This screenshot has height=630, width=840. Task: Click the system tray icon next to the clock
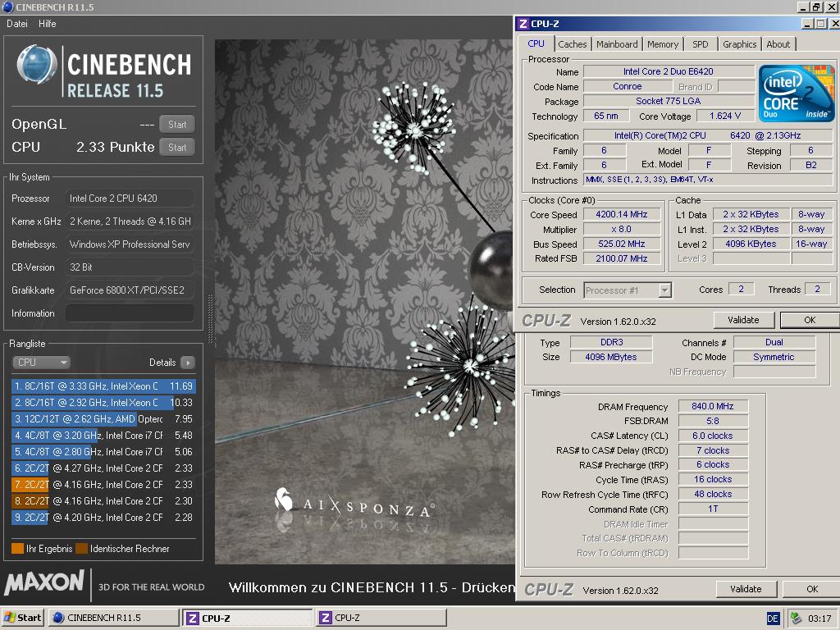point(796,619)
